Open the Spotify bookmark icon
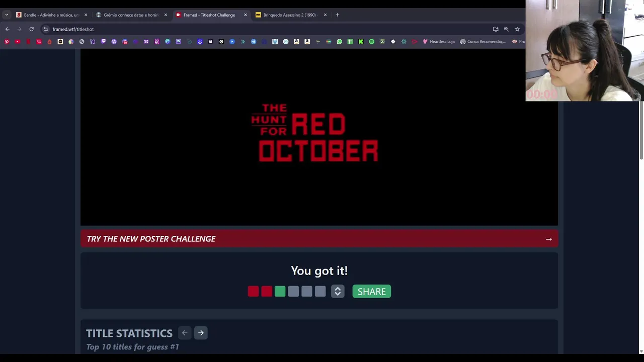The image size is (644, 362). (371, 41)
